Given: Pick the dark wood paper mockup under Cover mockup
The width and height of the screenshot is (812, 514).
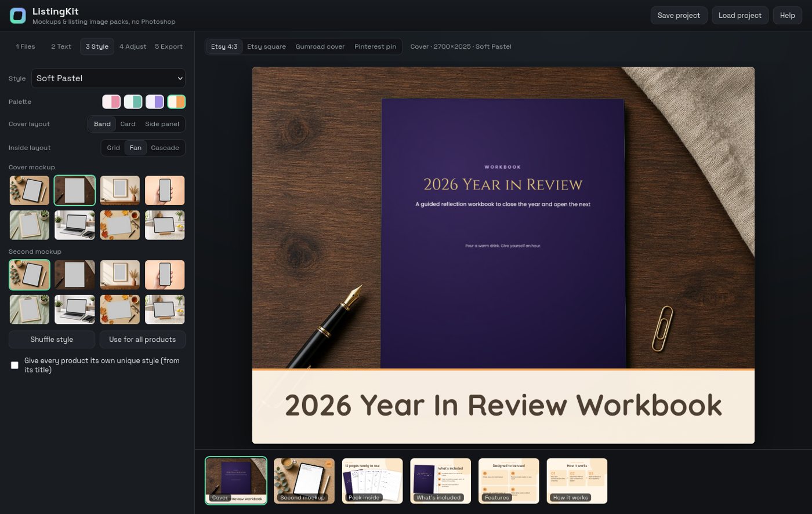Looking at the screenshot, I should coord(75,191).
